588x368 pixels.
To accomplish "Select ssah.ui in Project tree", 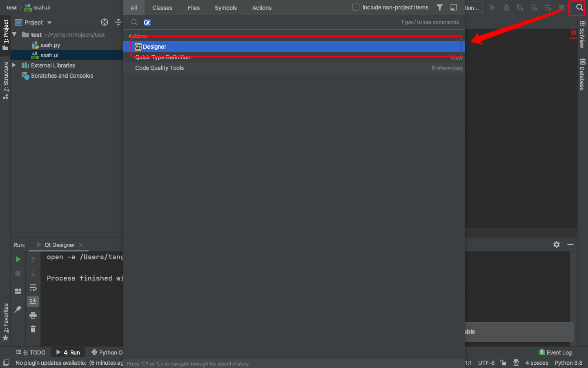I will pyautogui.click(x=49, y=55).
